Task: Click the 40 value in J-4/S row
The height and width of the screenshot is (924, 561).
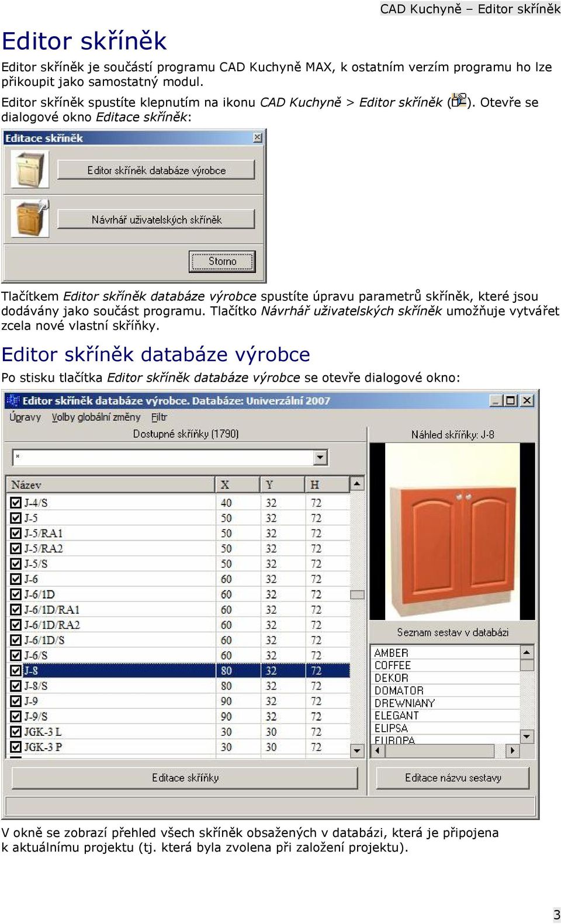Action: tap(226, 503)
